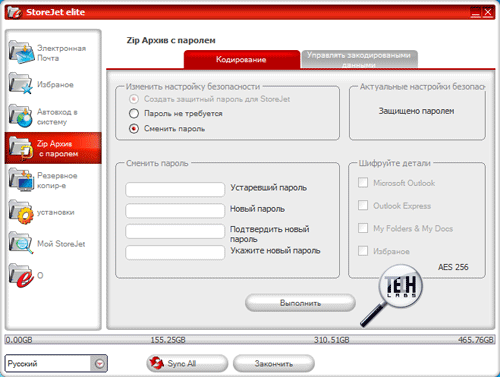Image resolution: width=500 pixels, height=377 pixels.
Task: Click the AES 256 label
Action: (453, 267)
